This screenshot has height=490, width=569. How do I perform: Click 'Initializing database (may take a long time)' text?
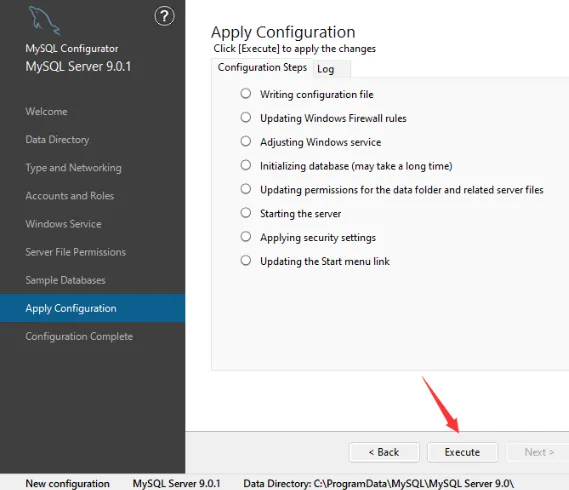pyautogui.click(x=356, y=166)
